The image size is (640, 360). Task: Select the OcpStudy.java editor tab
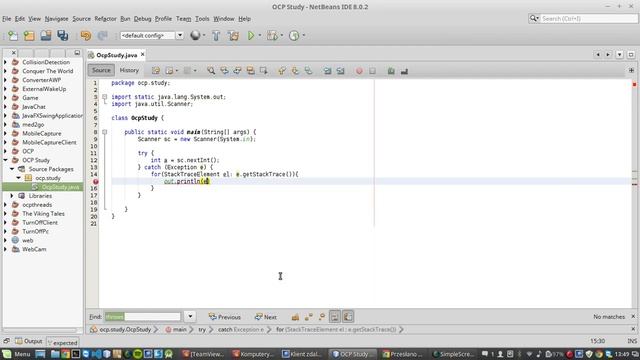[x=116, y=55]
